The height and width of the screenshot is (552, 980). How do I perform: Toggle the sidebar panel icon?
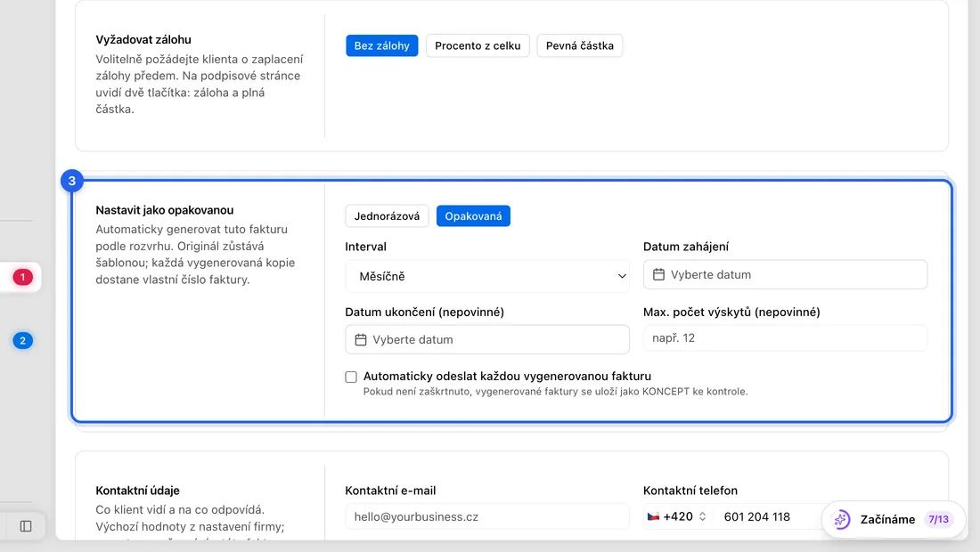[26, 526]
